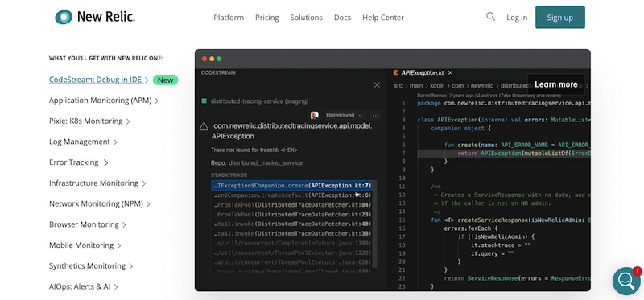Close the APIException.kt tab
644x300 pixels.
click(x=450, y=72)
